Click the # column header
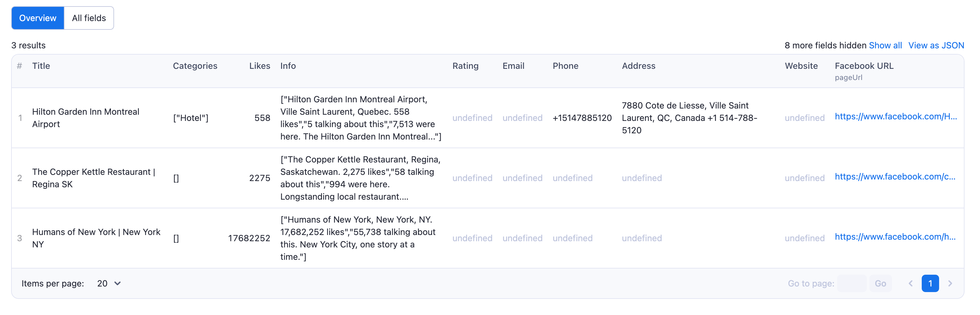980x315 pixels. click(x=20, y=66)
